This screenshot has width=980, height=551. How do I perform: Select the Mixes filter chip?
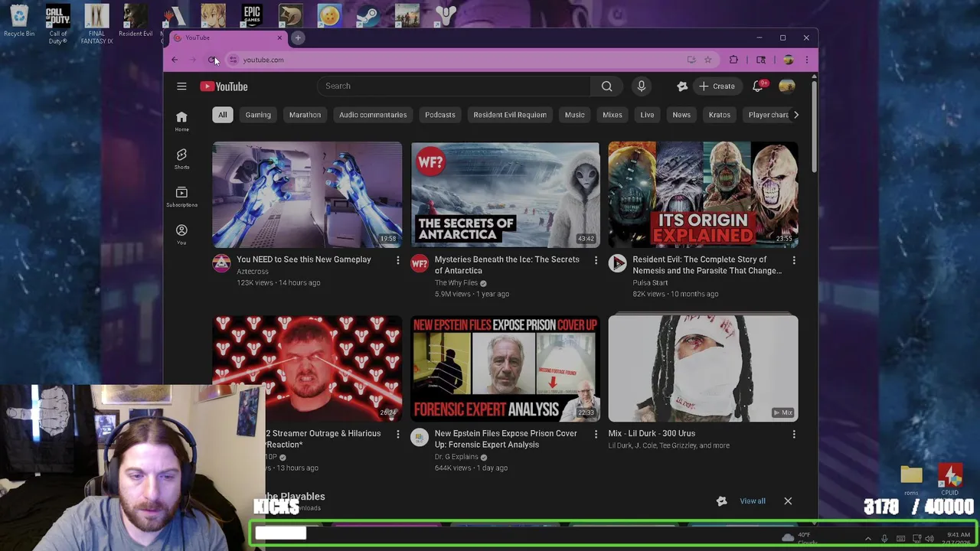click(612, 115)
